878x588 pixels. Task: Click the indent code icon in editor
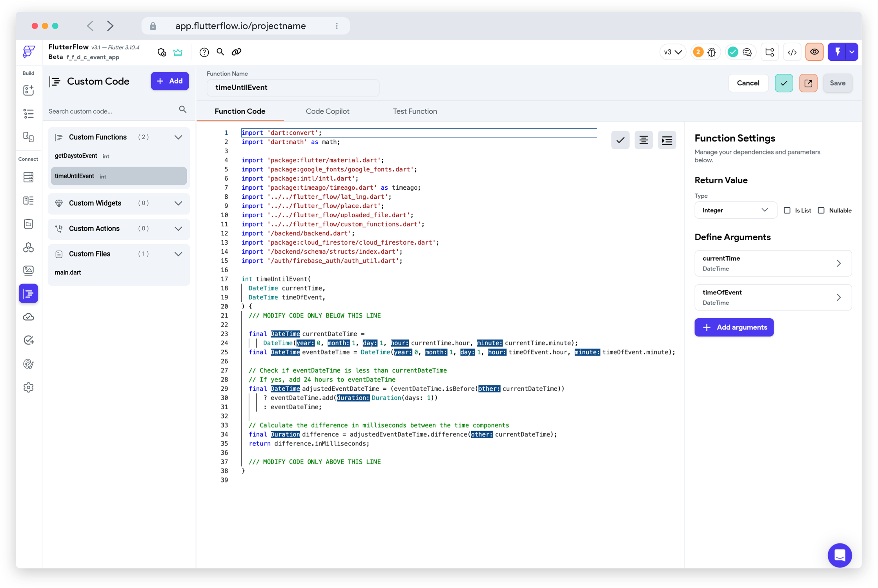(x=667, y=140)
